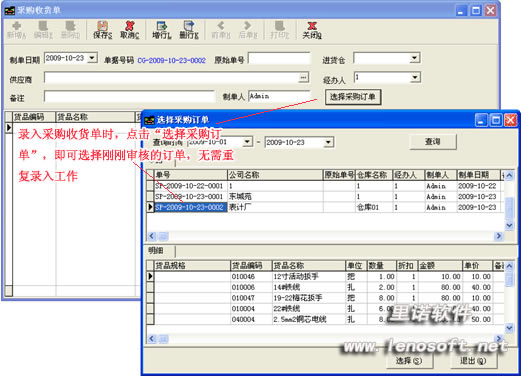Viewport: 523px width, 377px height.
Task: Click the 新增 (new) toolbar icon
Action: click(17, 30)
